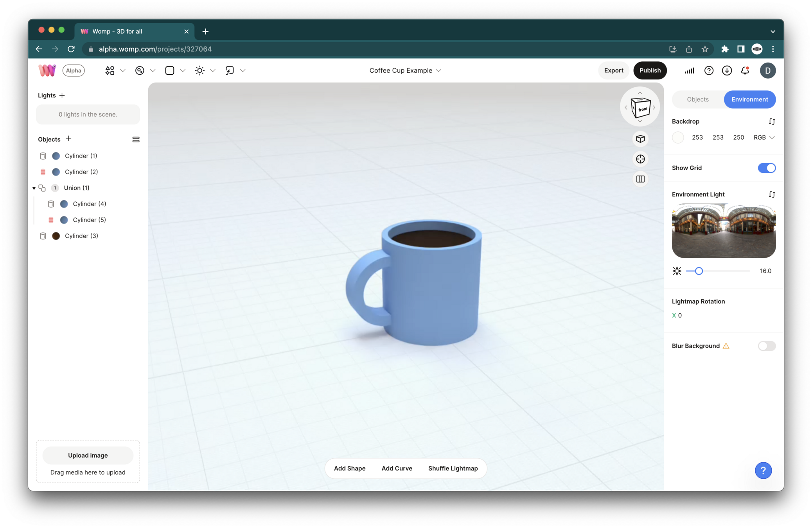Screen dimensions: 812x528
Task: Click the backdrop color swatch
Action: click(678, 137)
